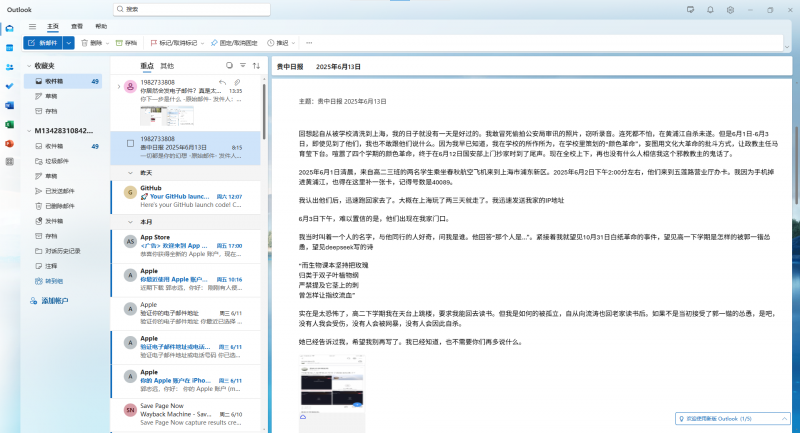Viewport: 800px width, 433px height.
Task: Open the image preview in first message
Action: coord(167,116)
